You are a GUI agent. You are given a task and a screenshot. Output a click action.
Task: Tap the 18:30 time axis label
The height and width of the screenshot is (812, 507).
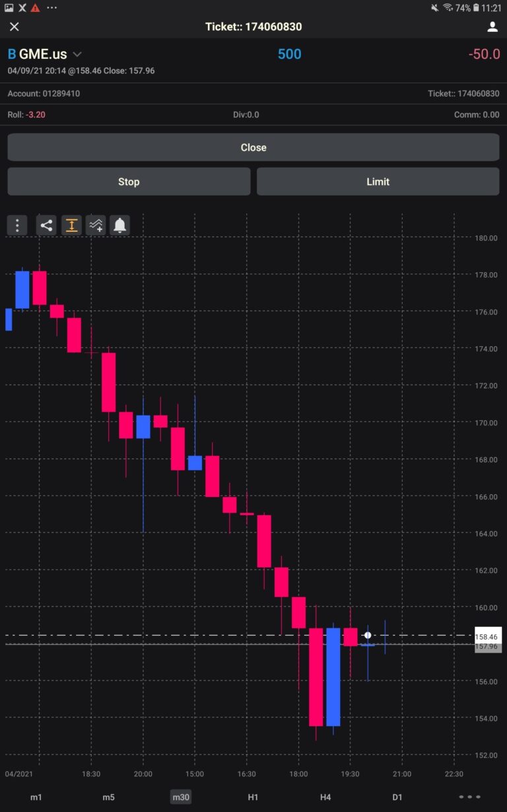point(91,774)
